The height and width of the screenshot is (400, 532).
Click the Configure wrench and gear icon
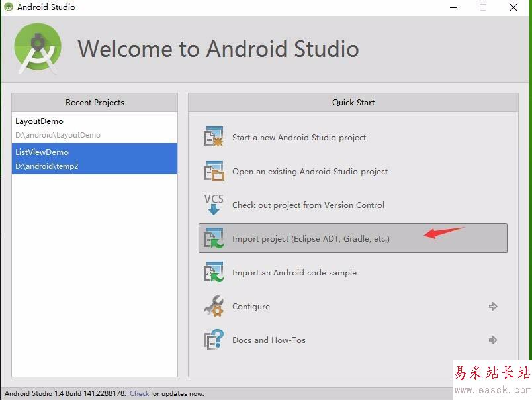214,305
